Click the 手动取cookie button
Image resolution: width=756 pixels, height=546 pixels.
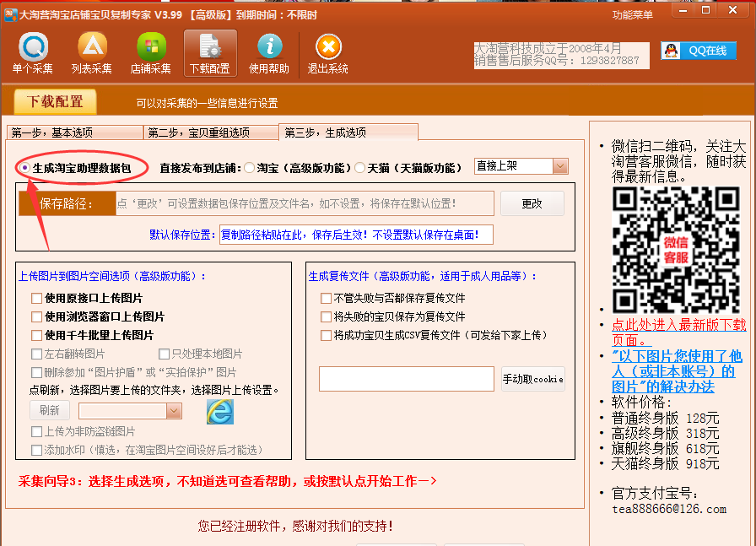tap(532, 379)
